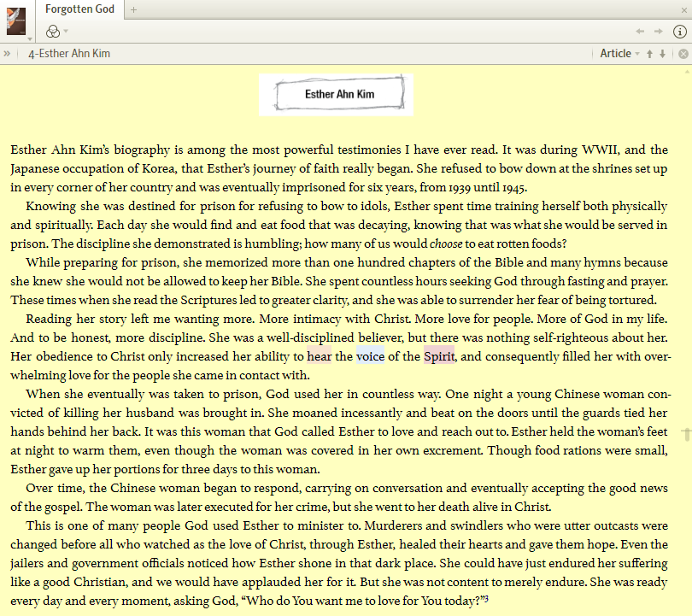
Task: Show the resource information panel icon
Action: click(680, 32)
